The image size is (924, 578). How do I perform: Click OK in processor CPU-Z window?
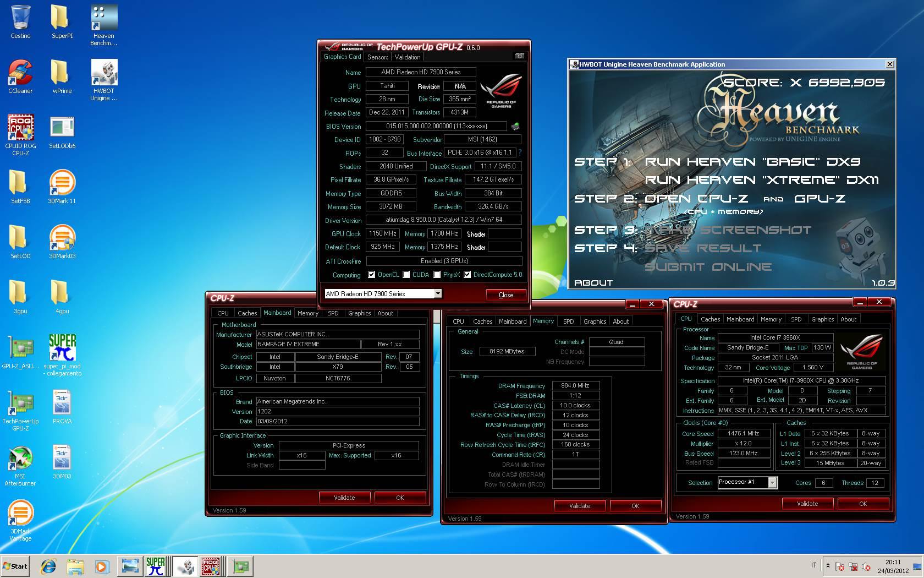pyautogui.click(x=863, y=504)
